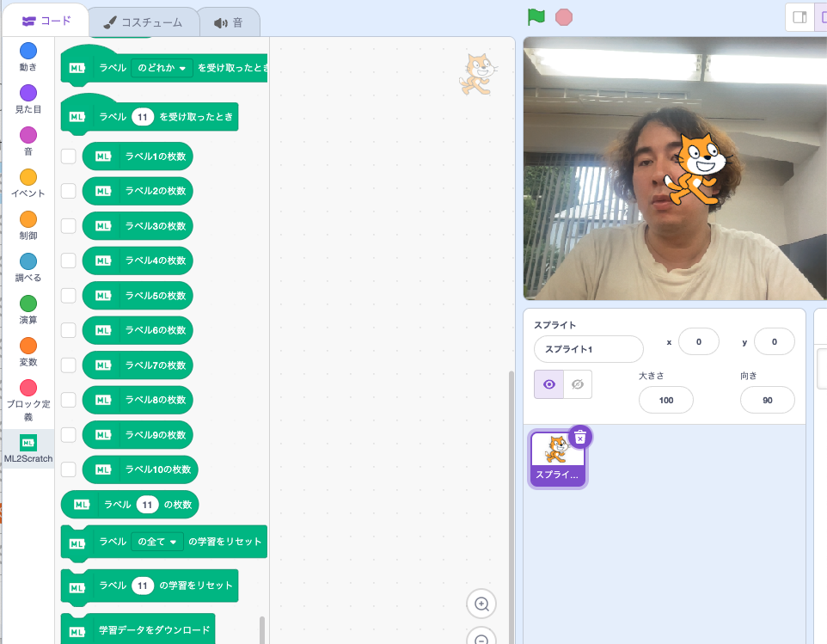Click the 11 field in を受け取ったとき block
Viewport: 827px width, 644px height.
[x=143, y=117]
